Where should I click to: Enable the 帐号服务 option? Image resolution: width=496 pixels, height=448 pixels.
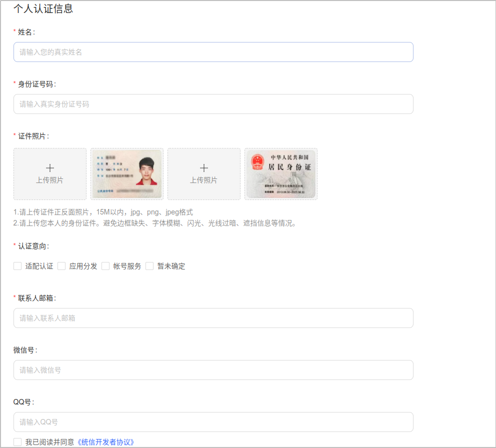(x=105, y=266)
